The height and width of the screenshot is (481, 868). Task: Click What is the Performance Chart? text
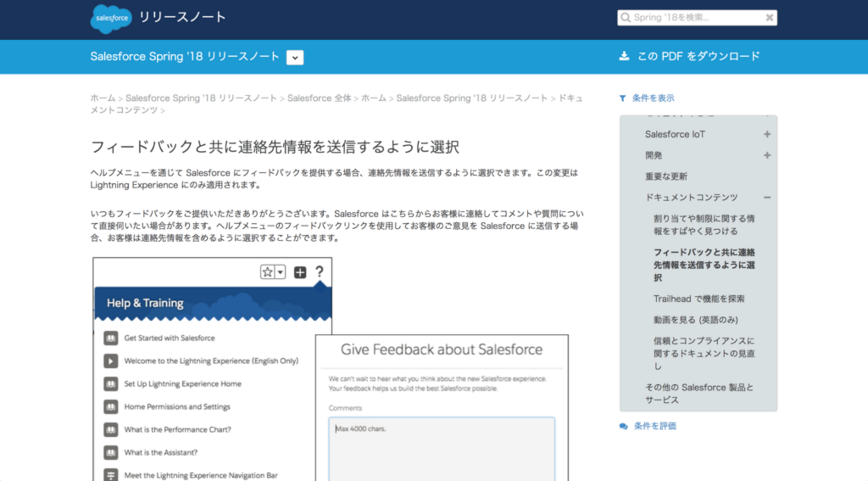pos(178,430)
